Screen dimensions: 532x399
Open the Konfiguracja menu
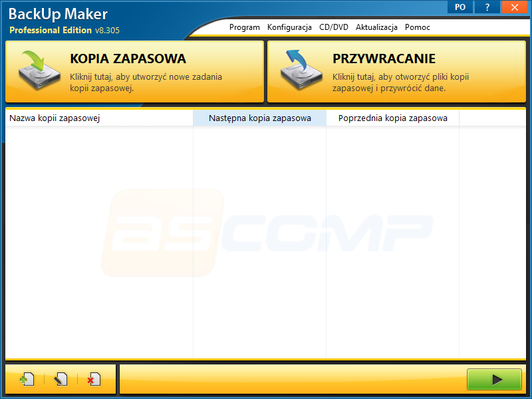pos(289,27)
